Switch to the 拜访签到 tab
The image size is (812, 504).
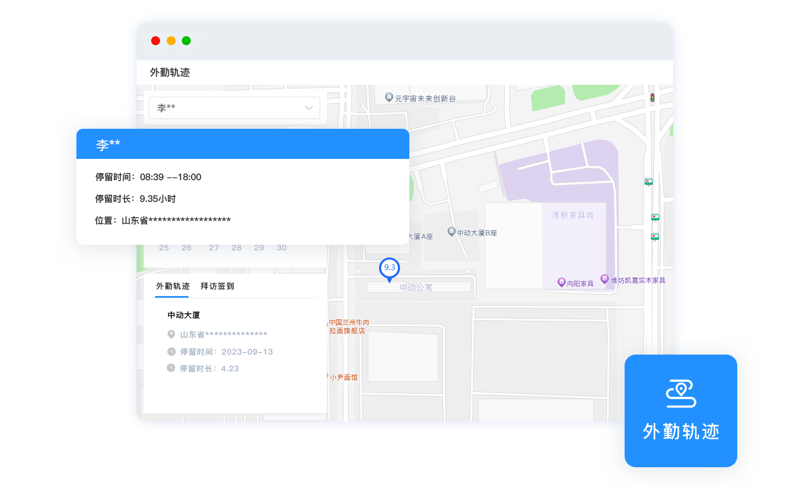(217, 286)
